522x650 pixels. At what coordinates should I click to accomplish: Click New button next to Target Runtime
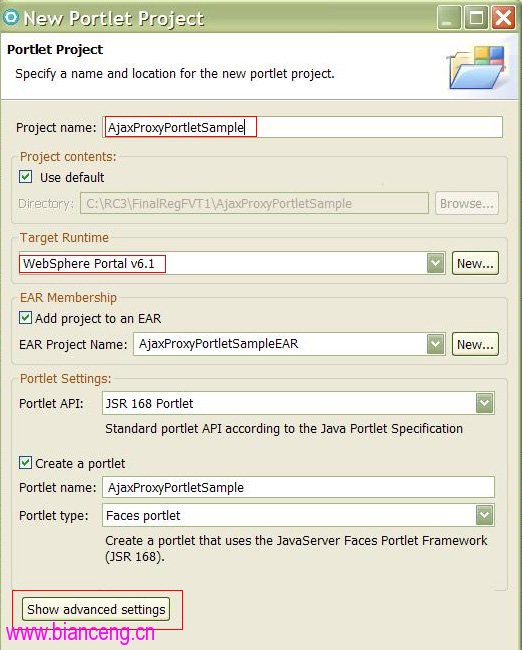(x=475, y=263)
